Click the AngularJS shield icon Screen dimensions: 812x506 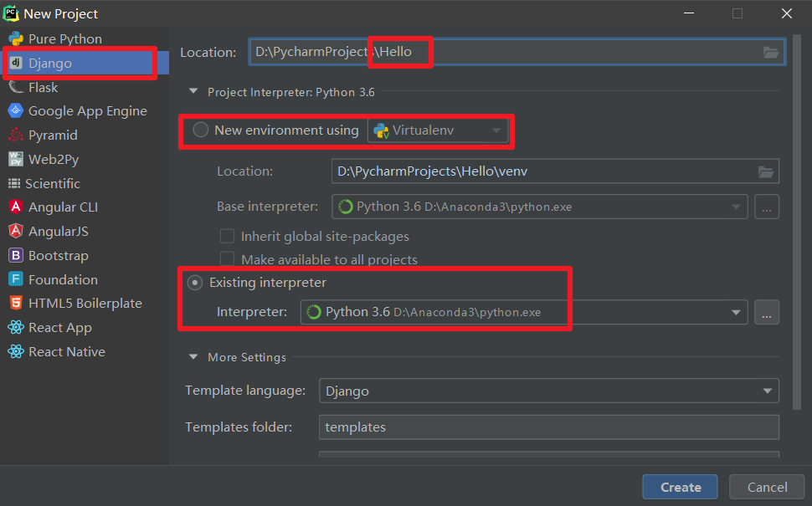[x=16, y=231]
